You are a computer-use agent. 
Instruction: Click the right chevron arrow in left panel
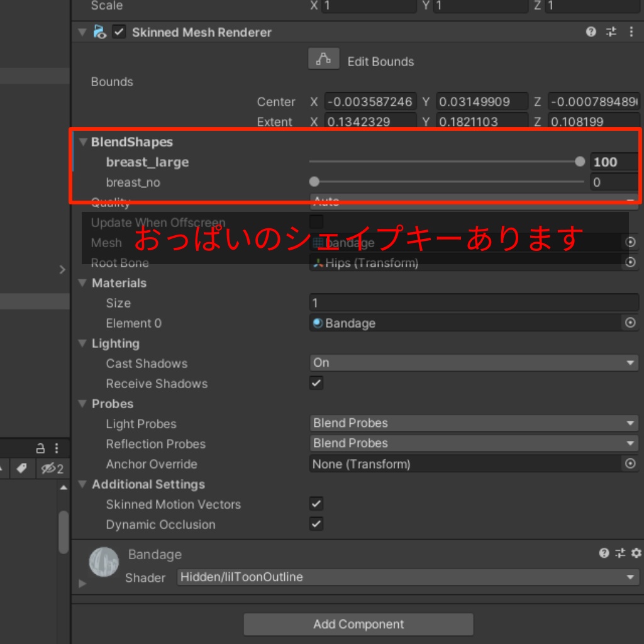tap(62, 270)
